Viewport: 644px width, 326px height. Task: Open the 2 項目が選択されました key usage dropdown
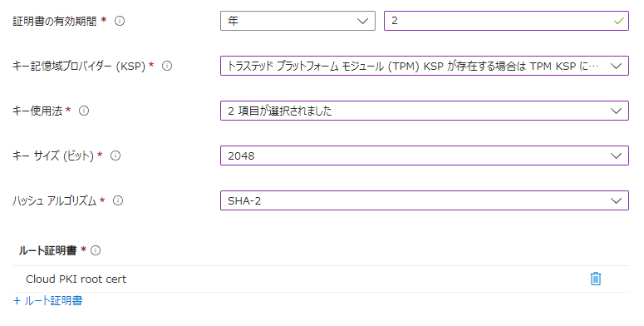pyautogui.click(x=425, y=111)
